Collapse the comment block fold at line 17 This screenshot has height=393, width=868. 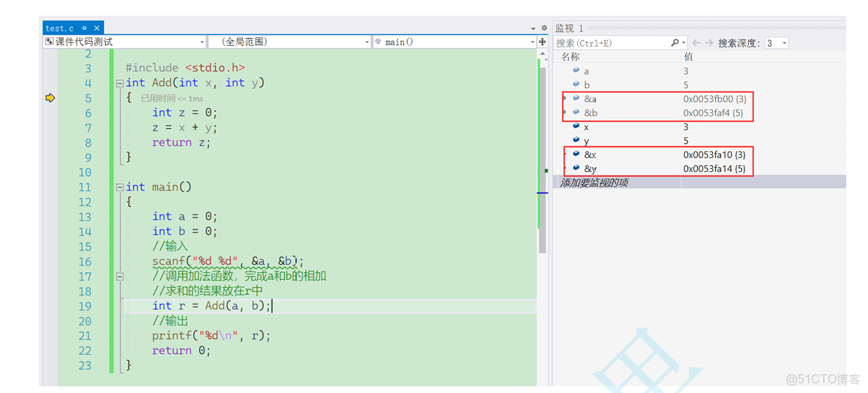120,276
